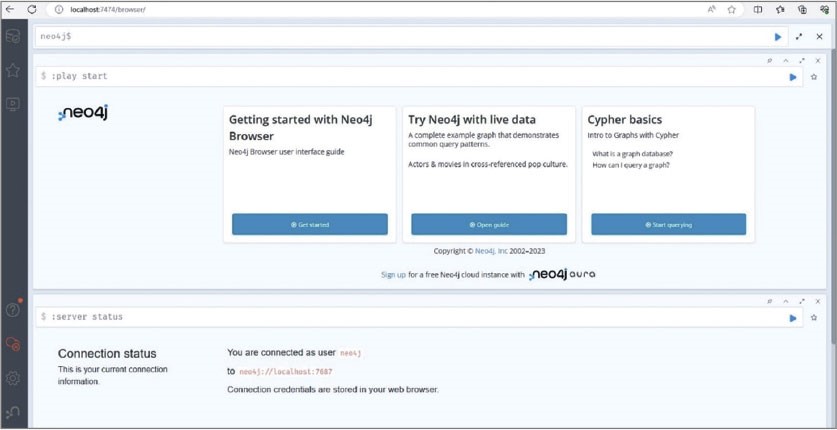Viewport: 837px width, 430px height.
Task: Pin the :play start frame
Action: [769, 61]
